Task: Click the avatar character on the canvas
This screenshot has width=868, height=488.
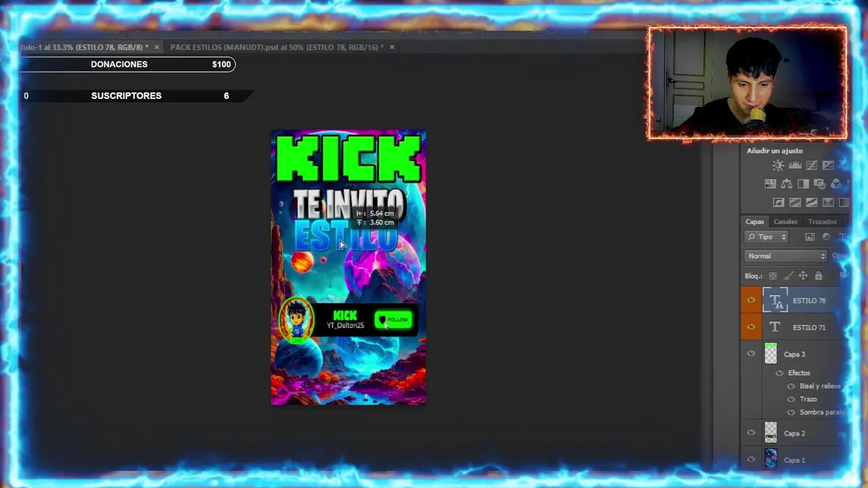Action: click(x=297, y=320)
